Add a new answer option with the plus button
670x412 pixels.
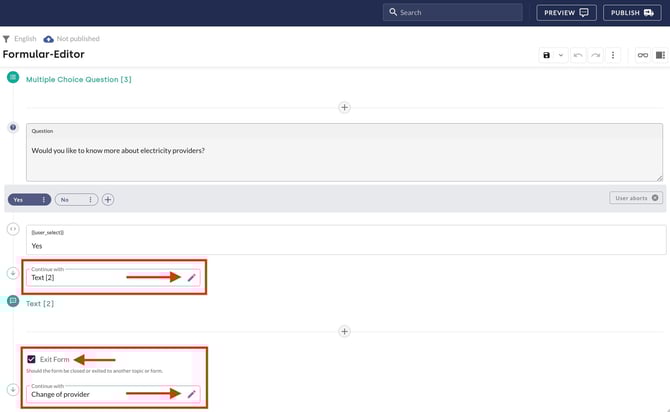[x=108, y=199]
